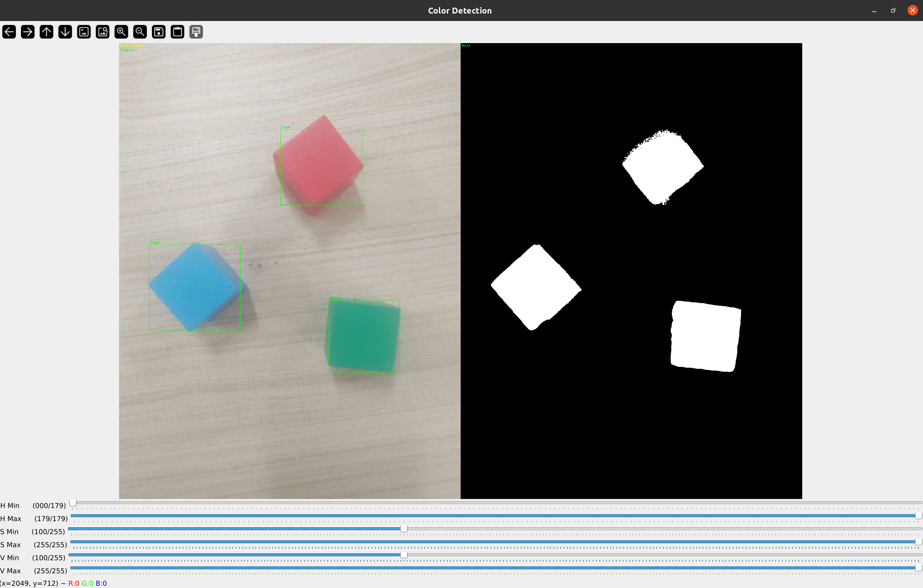
Task: Save the current image via floppy icon
Action: [x=159, y=32]
